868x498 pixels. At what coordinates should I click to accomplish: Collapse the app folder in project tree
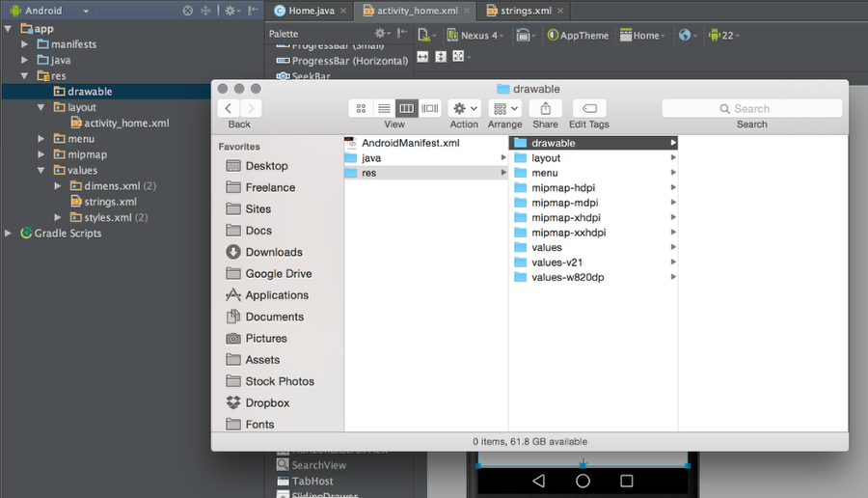click(x=8, y=28)
